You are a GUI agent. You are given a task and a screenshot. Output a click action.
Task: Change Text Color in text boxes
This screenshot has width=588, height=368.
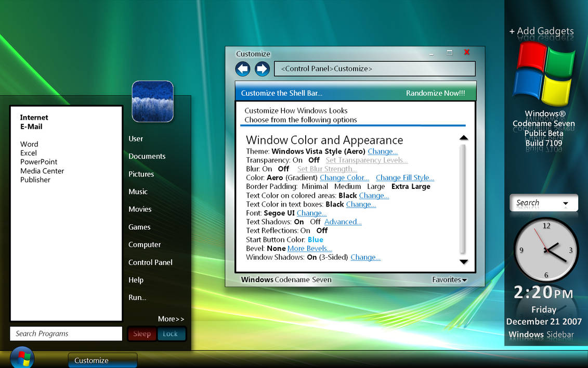361,204
